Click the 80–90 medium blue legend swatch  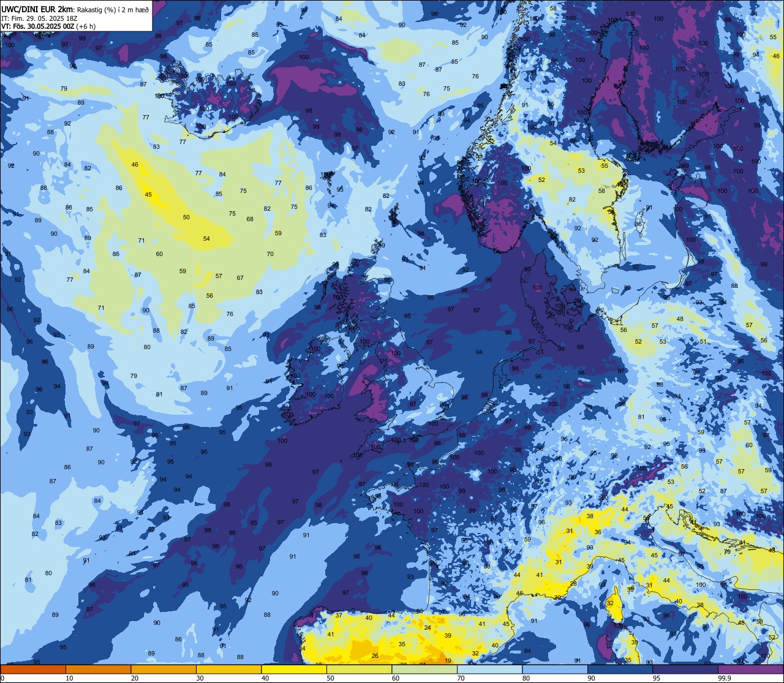pyautogui.click(x=555, y=669)
